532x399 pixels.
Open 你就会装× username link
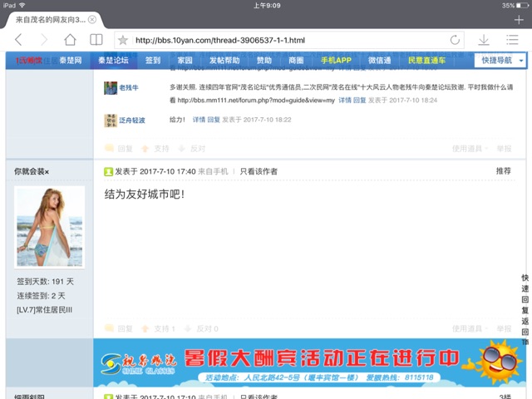click(x=32, y=172)
